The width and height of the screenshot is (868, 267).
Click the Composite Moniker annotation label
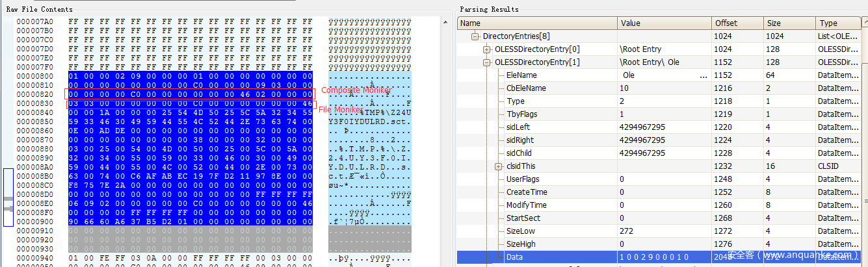coord(356,90)
